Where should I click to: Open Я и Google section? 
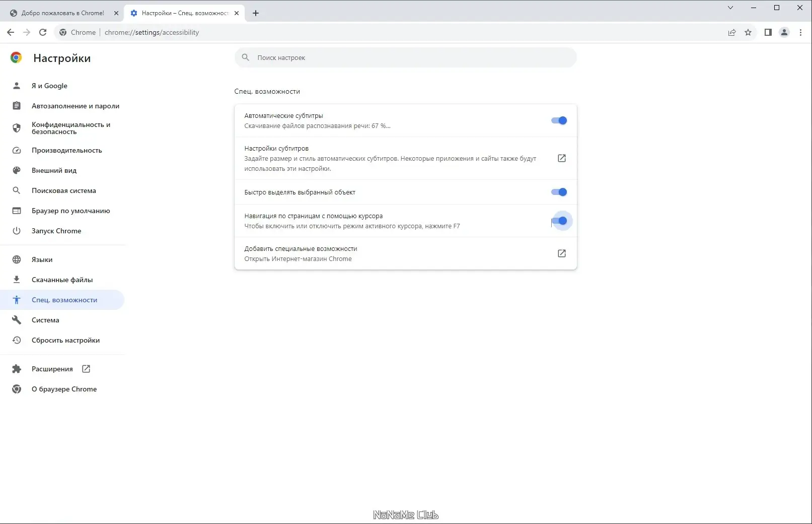(x=49, y=86)
